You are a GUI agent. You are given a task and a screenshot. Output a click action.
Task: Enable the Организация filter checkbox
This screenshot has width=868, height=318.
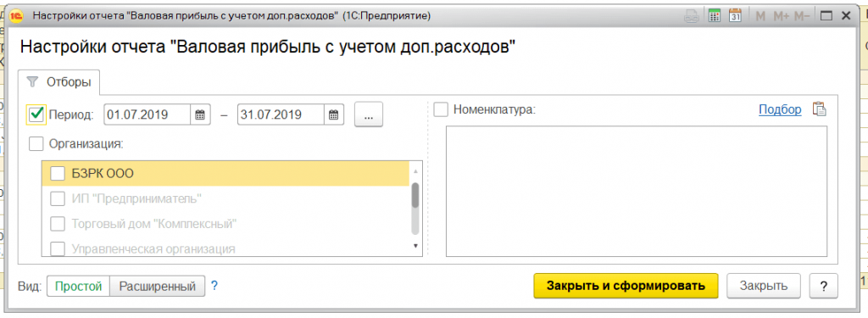[x=36, y=144]
